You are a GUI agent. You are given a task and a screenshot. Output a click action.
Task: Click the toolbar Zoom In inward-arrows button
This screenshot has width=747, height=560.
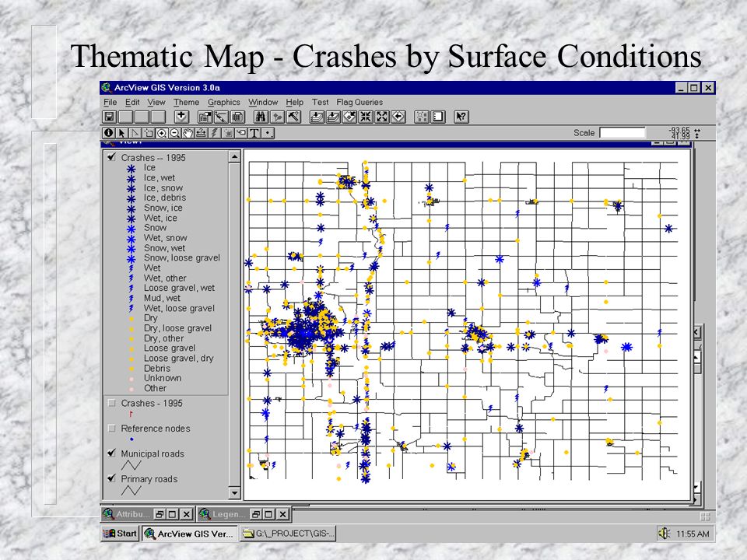click(366, 117)
